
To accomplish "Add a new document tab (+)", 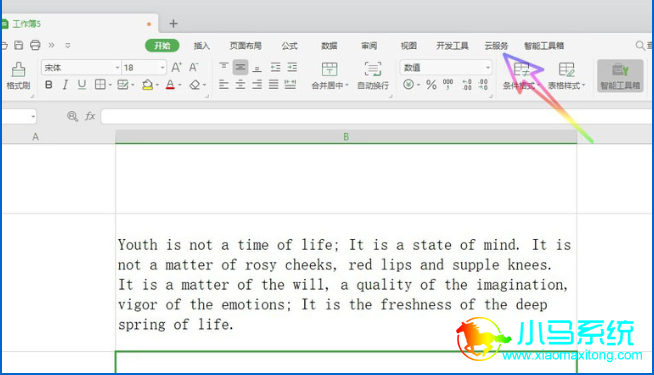I will pyautogui.click(x=174, y=24).
